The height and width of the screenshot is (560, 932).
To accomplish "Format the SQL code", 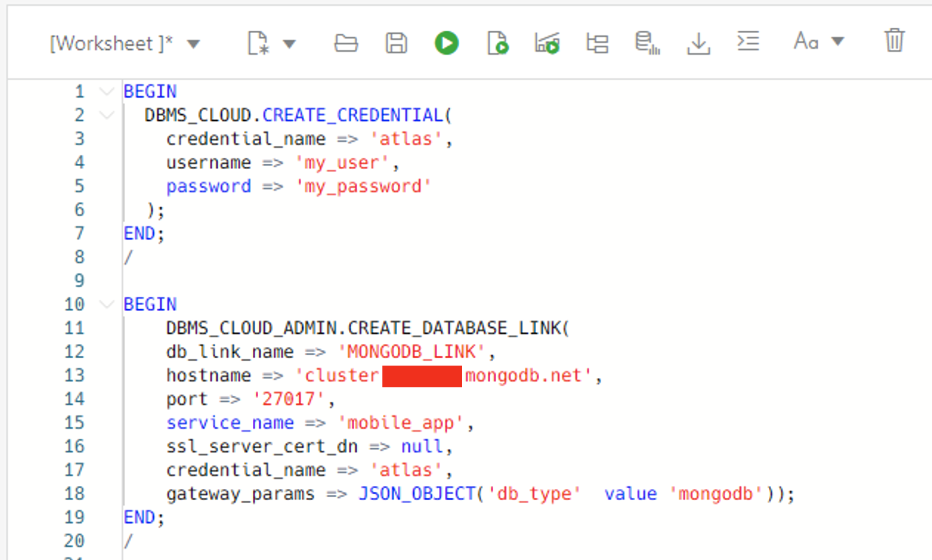I will (748, 43).
